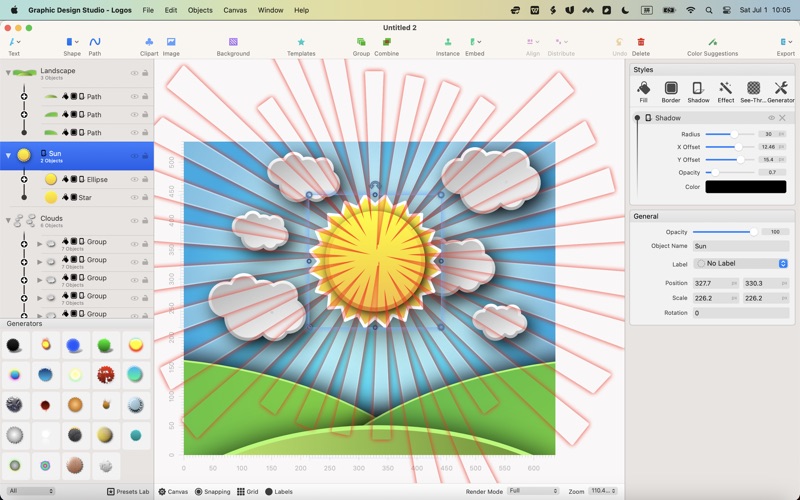Open the Generator style tool
The image size is (800, 500).
coord(781,92)
